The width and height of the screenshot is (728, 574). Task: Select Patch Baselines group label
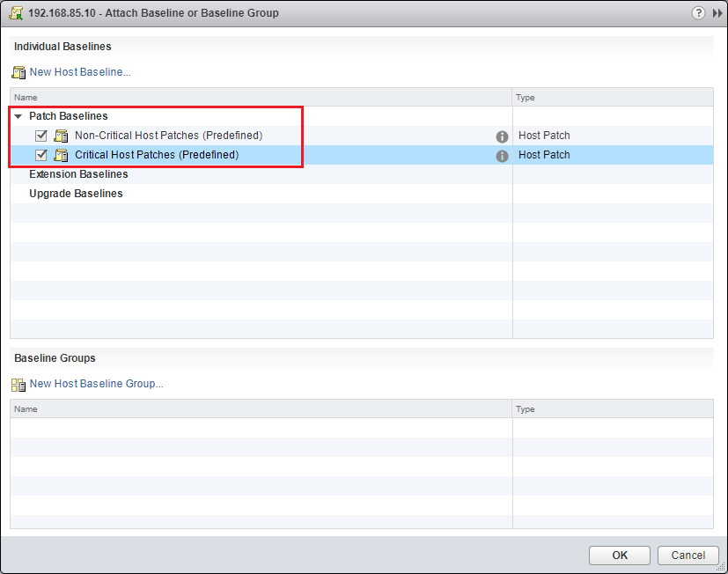pos(69,115)
